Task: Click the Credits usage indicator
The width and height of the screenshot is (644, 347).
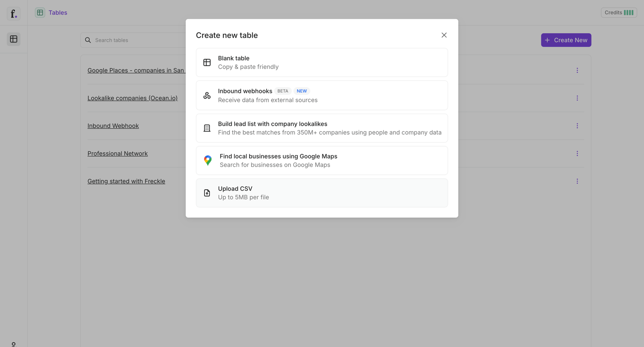Action: pos(619,13)
